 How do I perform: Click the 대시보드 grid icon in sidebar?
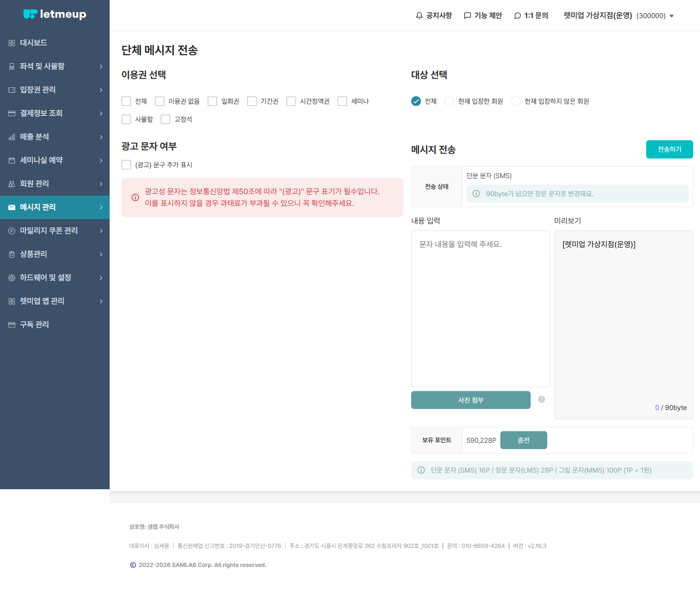click(x=12, y=43)
